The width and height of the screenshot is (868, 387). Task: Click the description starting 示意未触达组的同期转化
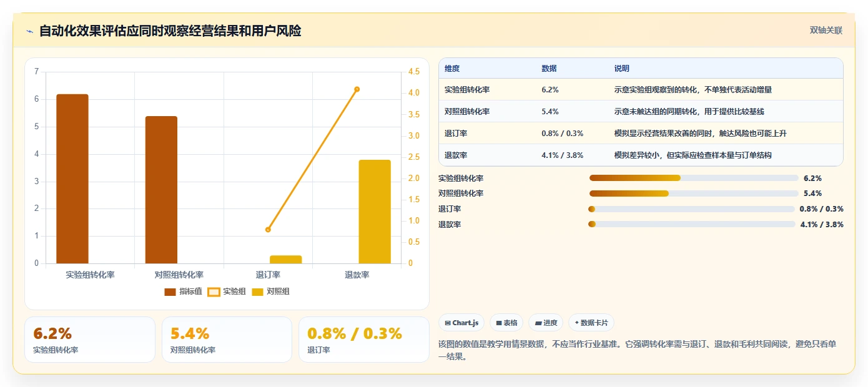pyautogui.click(x=689, y=111)
